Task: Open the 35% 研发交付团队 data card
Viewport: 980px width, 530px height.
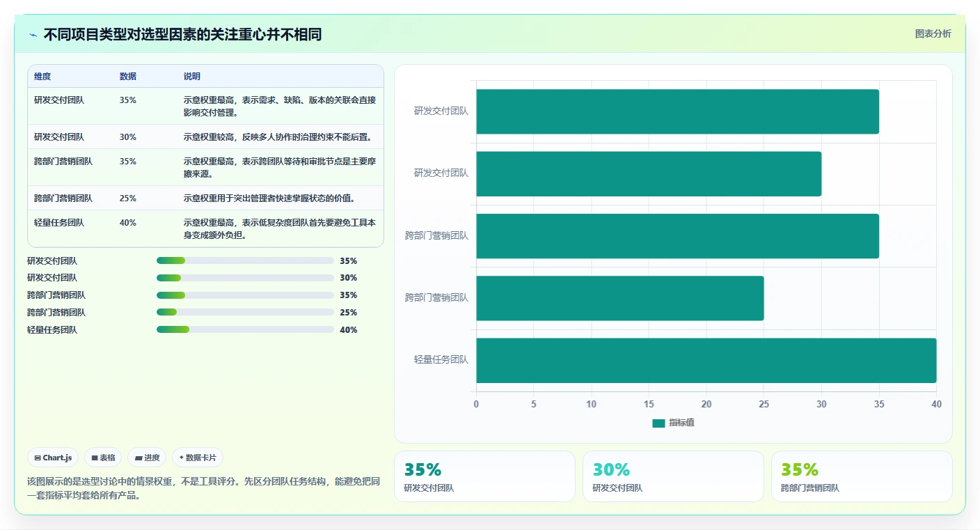Action: tap(484, 476)
